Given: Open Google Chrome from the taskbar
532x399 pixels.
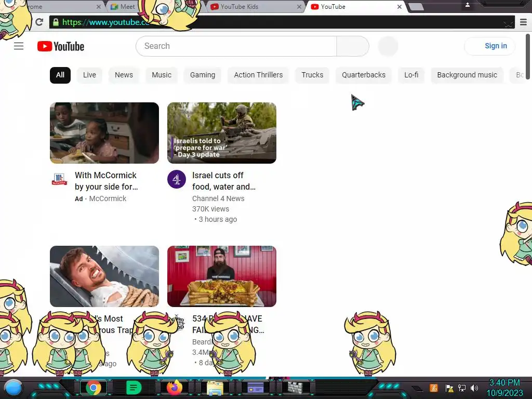Looking at the screenshot, I should coord(94,388).
